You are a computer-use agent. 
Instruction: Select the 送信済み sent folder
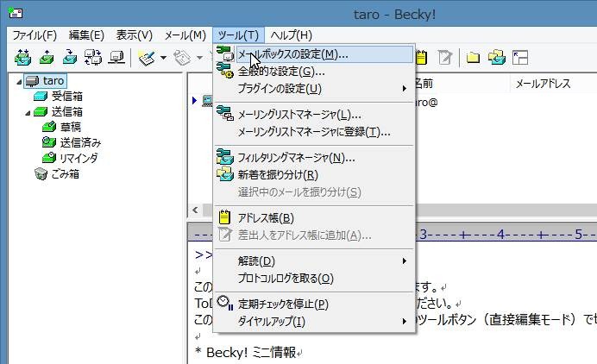[79, 142]
